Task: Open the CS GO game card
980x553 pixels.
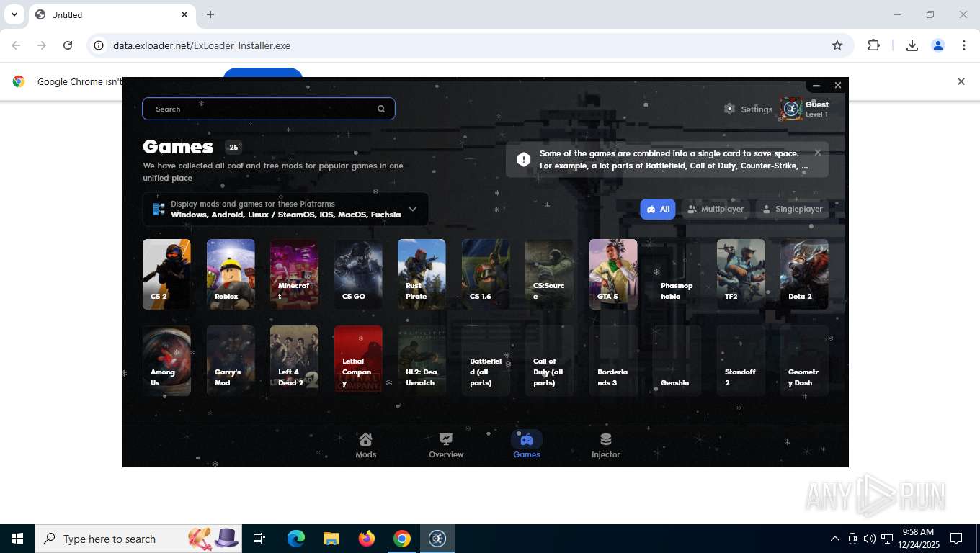Action: tap(358, 274)
